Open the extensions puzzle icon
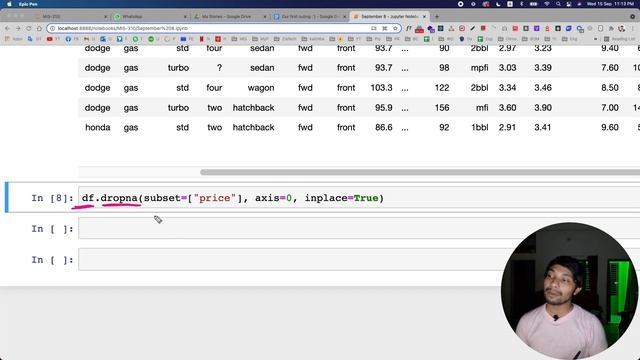The image size is (640, 360). pos(611,29)
